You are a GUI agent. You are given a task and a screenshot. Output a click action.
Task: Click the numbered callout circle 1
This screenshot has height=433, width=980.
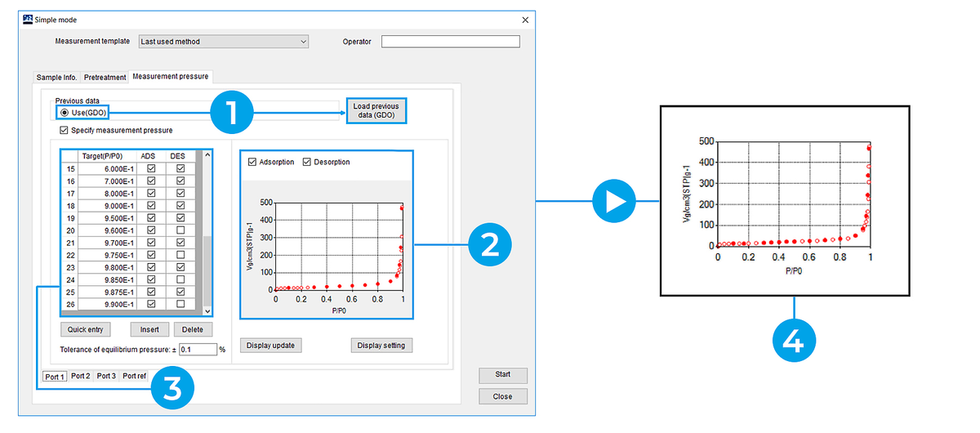tap(234, 112)
